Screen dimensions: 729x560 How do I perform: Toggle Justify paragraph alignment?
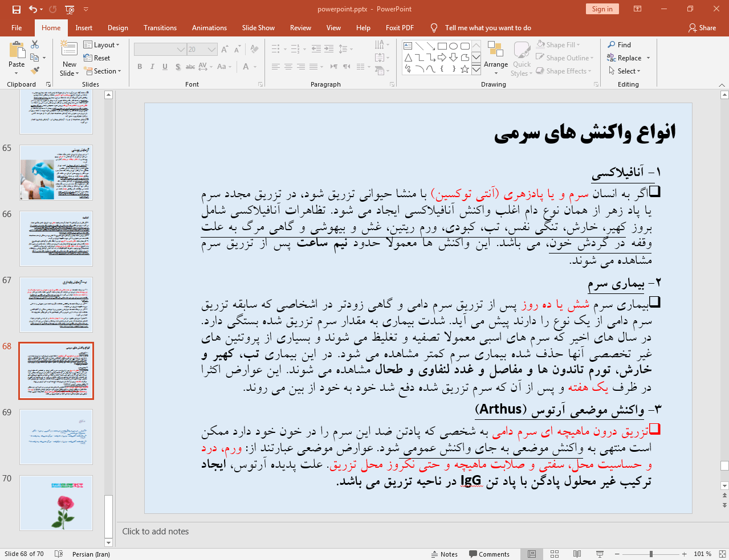[x=313, y=67]
